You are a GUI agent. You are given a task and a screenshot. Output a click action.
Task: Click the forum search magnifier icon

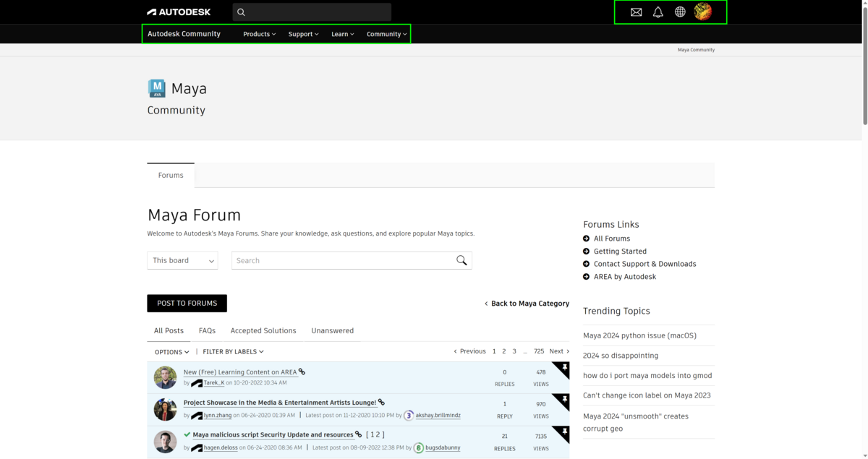[461, 260]
